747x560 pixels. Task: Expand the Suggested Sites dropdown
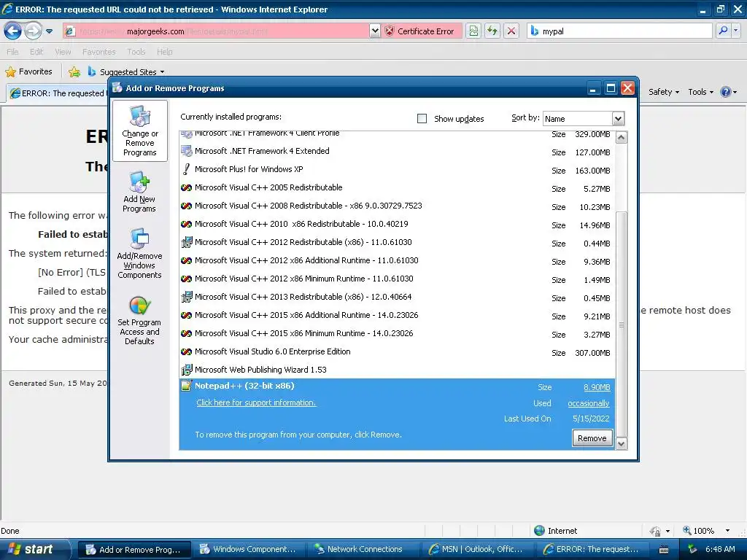[163, 72]
